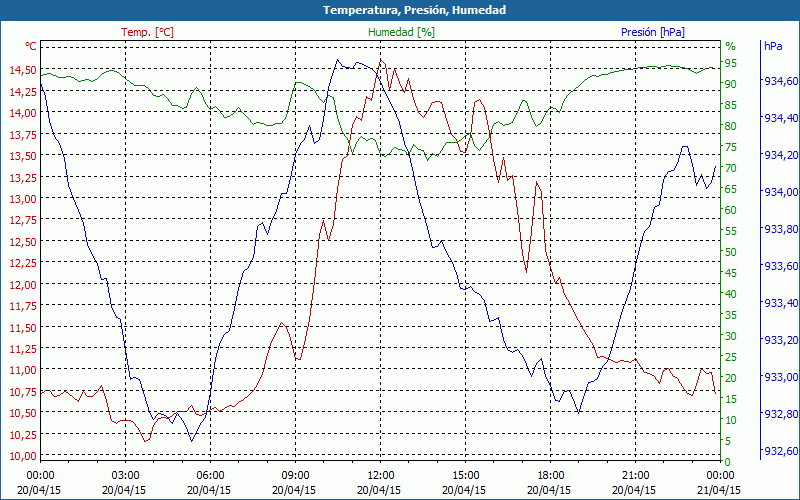
Task: Click the '13,25' temperature axis value
Action: pos(22,177)
